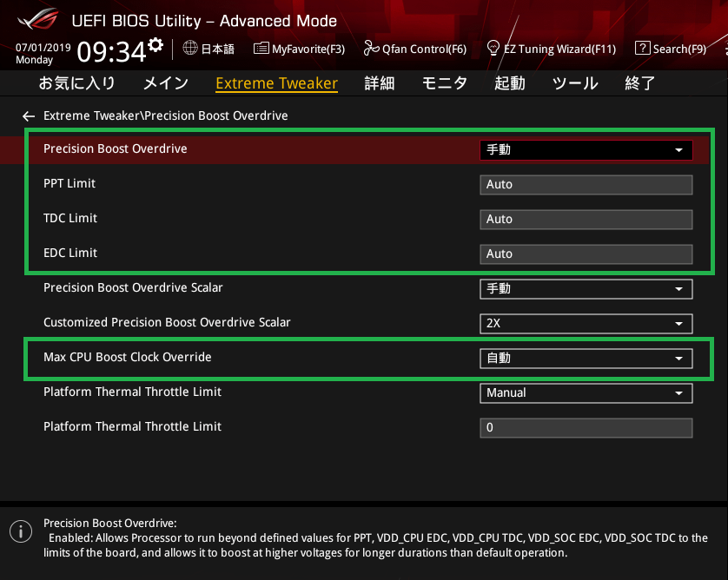The image size is (728, 580).
Task: Open the ツール tab
Action: pos(575,83)
